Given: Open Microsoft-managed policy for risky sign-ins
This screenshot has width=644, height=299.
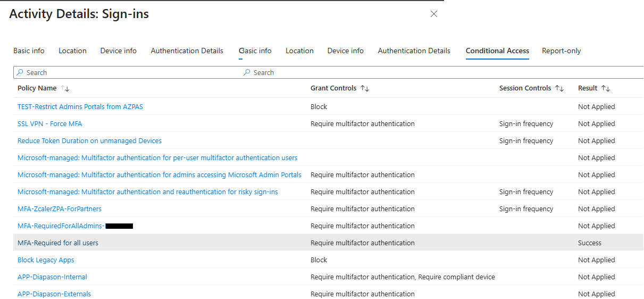Looking at the screenshot, I should coord(148,192).
